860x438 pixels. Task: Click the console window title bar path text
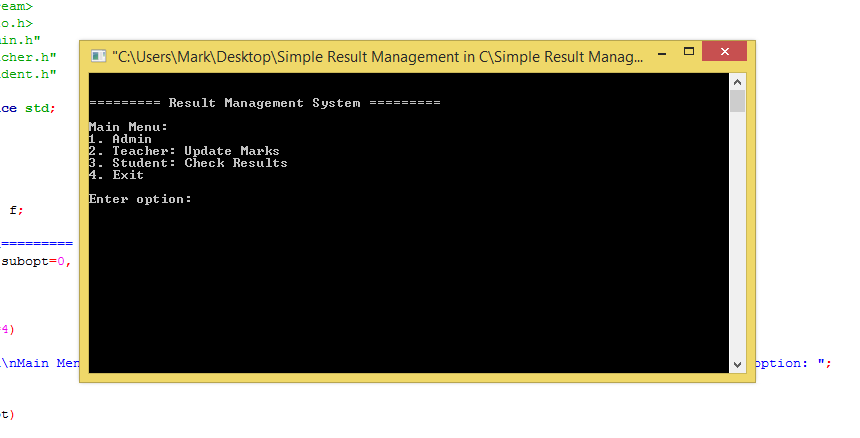[x=378, y=57]
